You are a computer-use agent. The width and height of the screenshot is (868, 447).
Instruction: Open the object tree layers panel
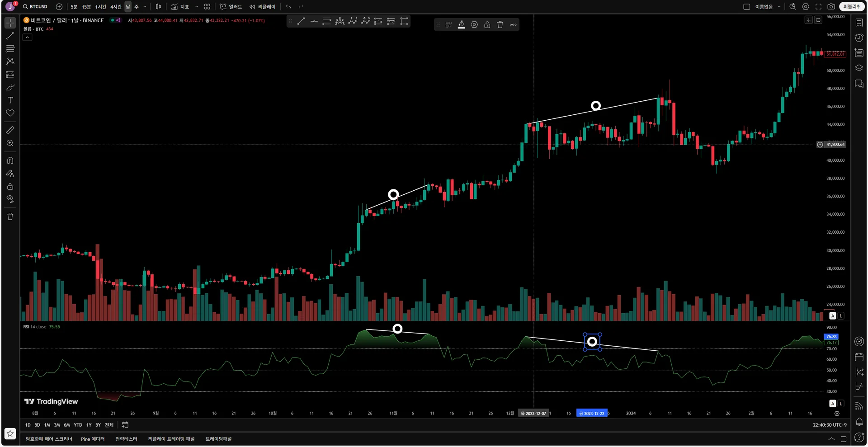pos(859,68)
